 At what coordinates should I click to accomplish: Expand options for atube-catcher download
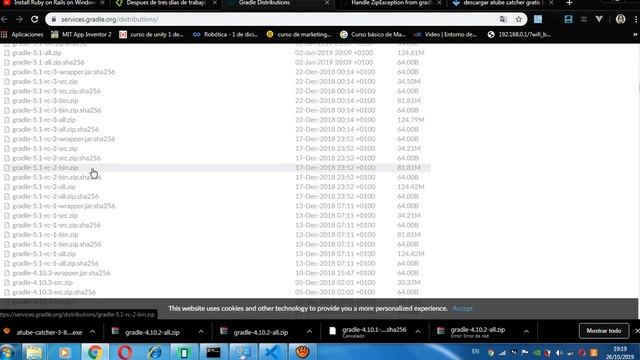[93, 332]
